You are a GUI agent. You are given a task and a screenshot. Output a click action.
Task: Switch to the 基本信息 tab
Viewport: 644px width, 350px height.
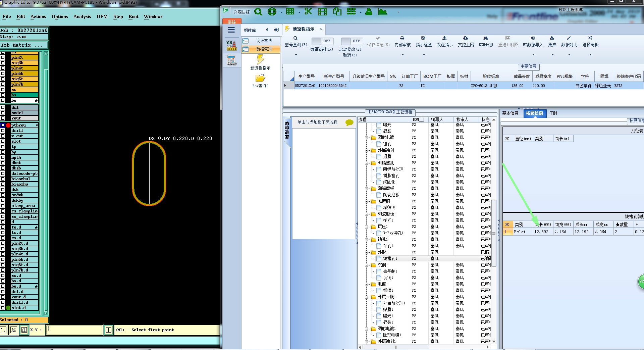click(x=510, y=113)
